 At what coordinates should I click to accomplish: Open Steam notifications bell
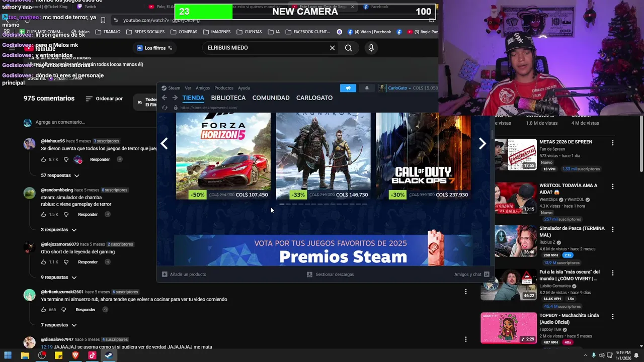coord(367,88)
